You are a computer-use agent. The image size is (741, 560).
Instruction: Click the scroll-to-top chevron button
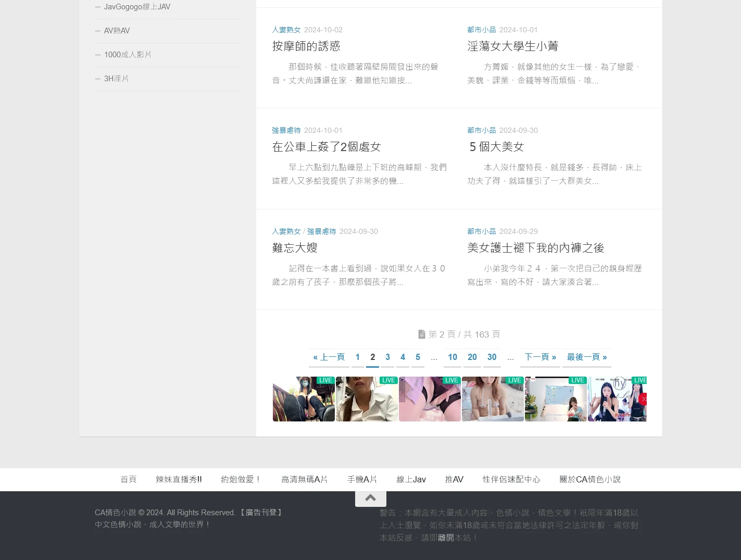tap(370, 498)
